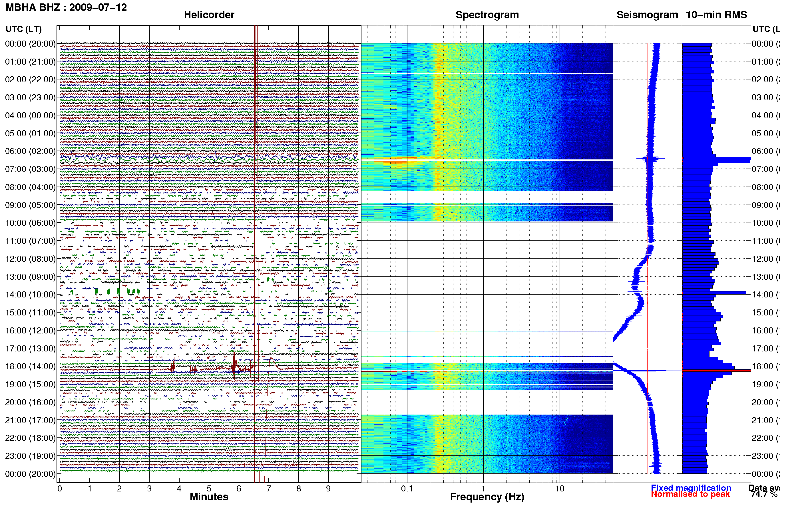Click the left '17:00 (13:00)' time label
The width and height of the screenshot is (812, 508).
point(30,348)
